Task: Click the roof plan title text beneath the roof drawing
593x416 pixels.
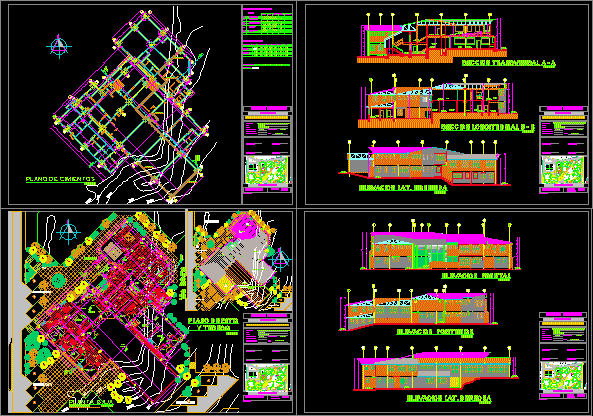Action: 214,324
